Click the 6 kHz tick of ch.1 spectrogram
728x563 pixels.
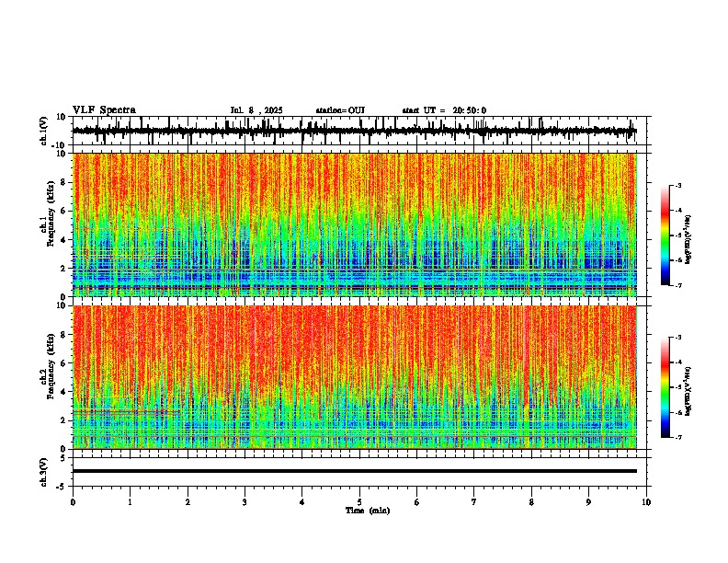(65, 211)
